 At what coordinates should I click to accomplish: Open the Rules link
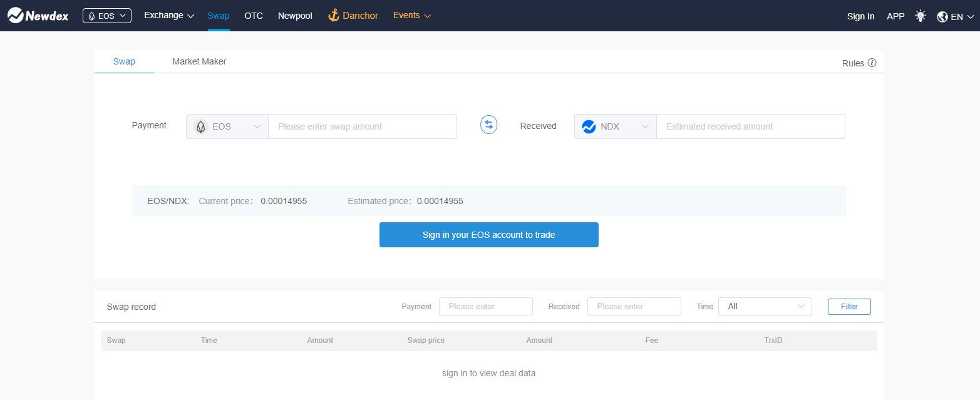853,63
